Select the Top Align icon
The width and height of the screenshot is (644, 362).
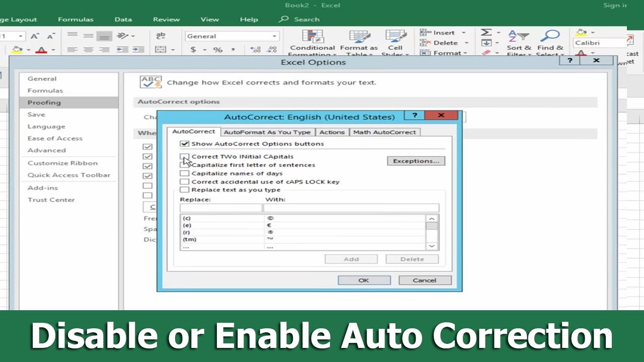(72, 36)
